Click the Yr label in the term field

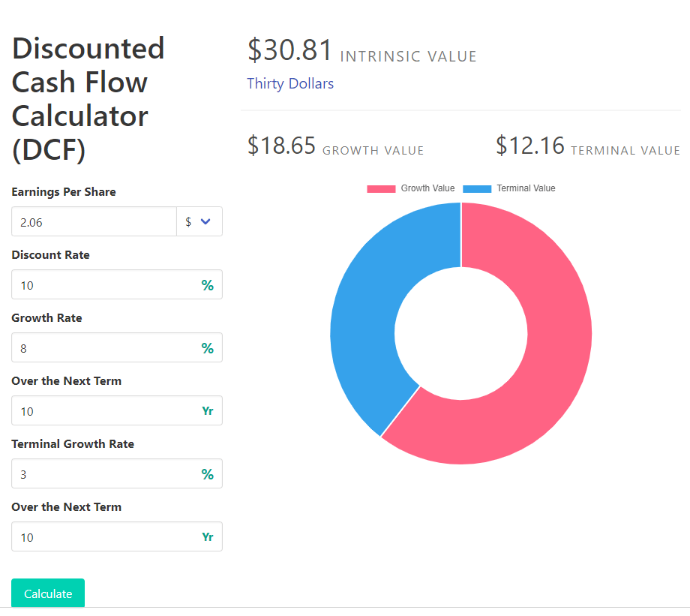[x=208, y=410]
